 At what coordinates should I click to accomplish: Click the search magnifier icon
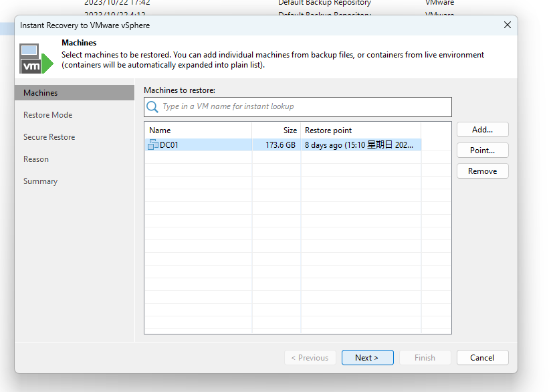(152, 106)
